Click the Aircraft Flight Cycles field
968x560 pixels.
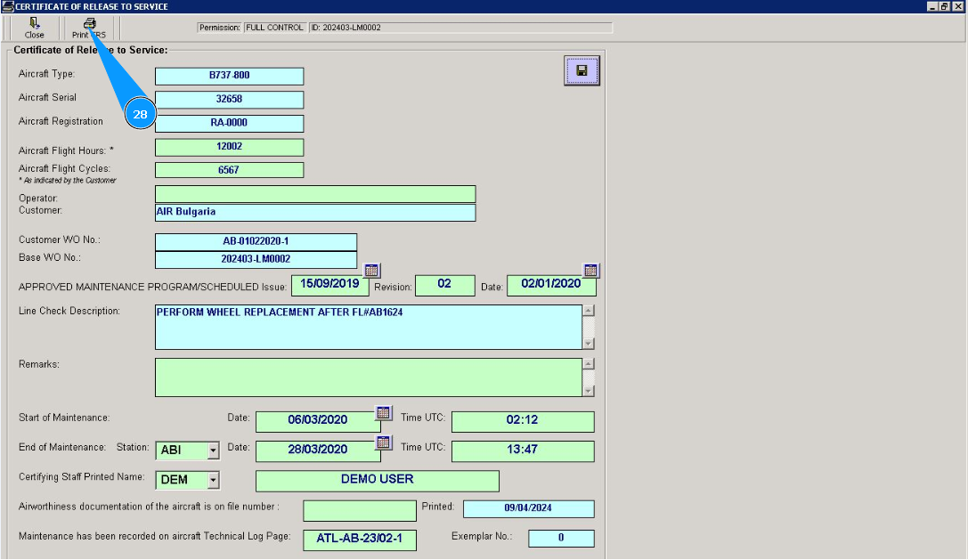[x=229, y=170]
